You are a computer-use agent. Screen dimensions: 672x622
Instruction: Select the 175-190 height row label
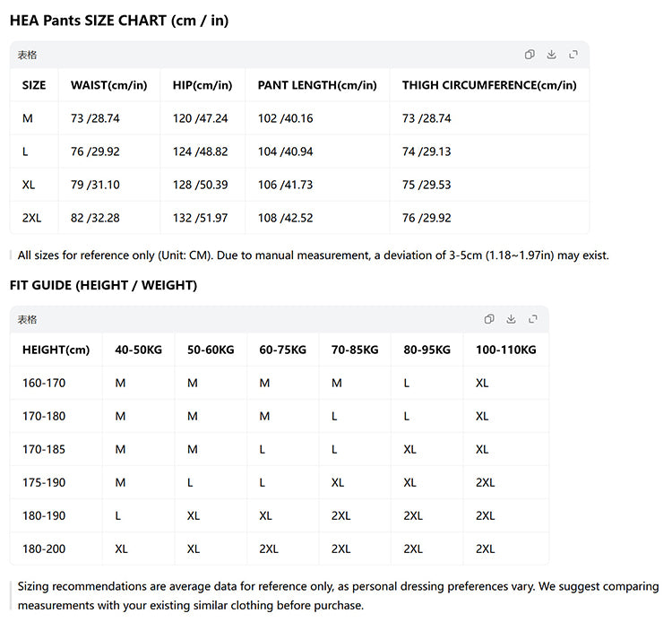pos(44,483)
